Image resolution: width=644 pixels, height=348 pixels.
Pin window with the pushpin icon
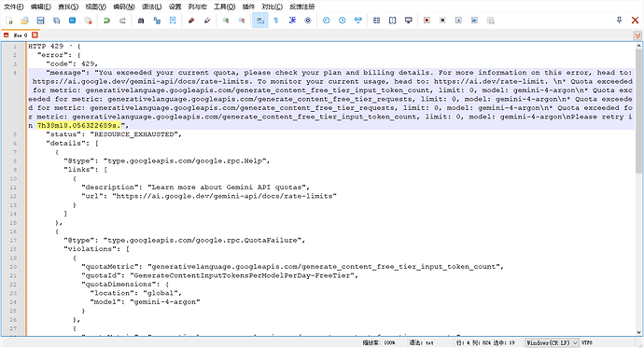(620, 21)
